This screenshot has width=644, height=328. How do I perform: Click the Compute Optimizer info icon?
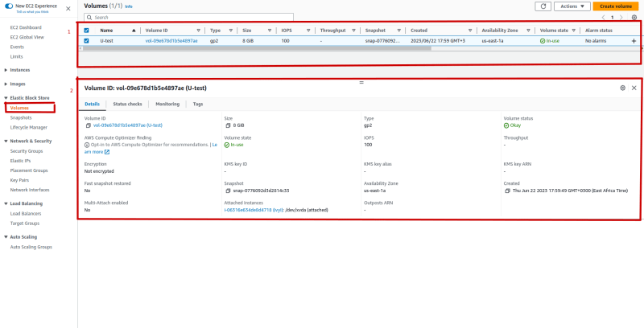pos(87,145)
